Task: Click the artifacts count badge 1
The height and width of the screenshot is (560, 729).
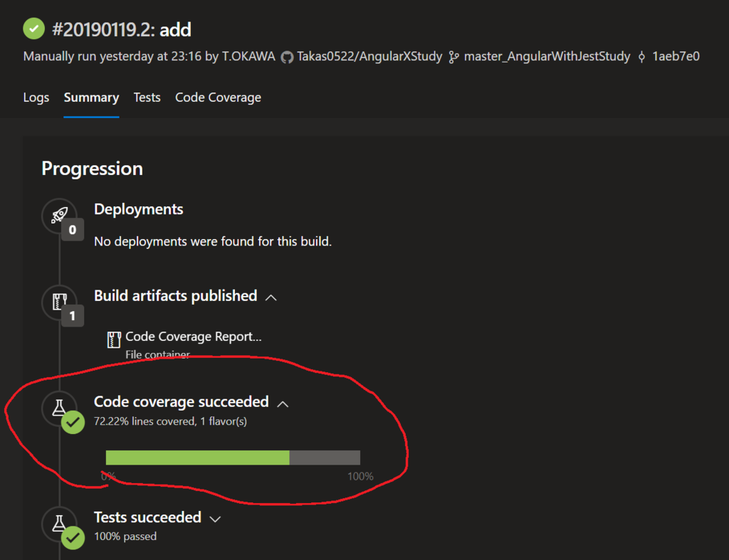Action: [x=73, y=316]
